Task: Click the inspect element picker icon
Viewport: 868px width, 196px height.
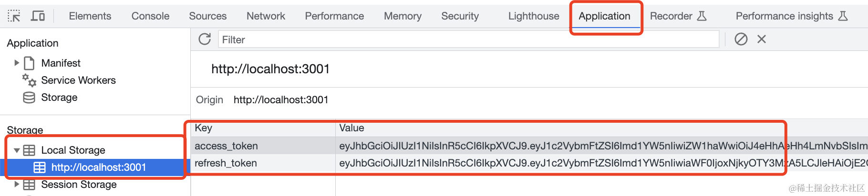Action: (14, 16)
